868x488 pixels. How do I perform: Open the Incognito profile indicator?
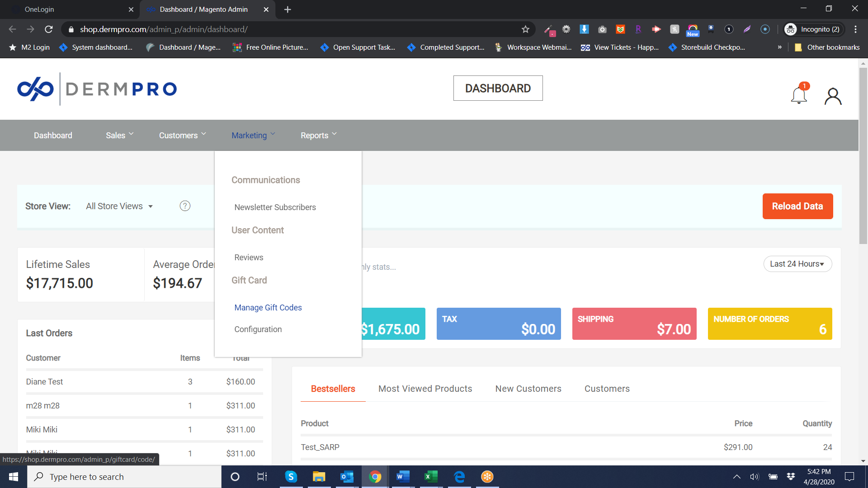814,29
